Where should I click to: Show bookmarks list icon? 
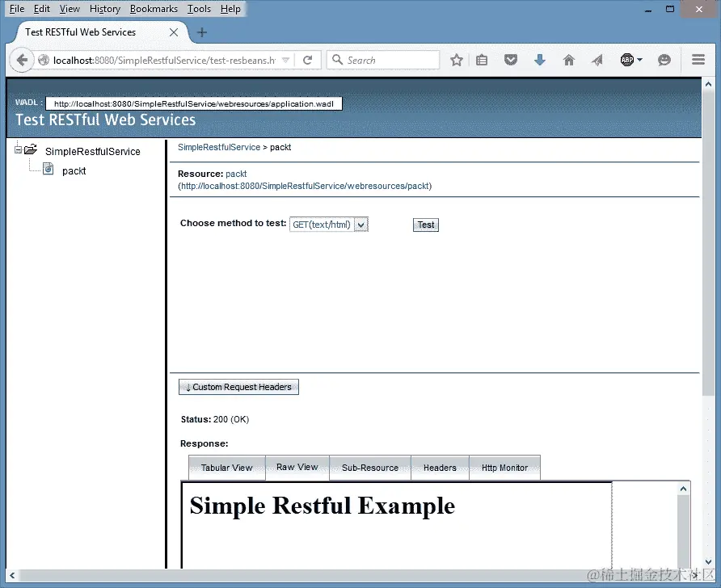click(482, 61)
